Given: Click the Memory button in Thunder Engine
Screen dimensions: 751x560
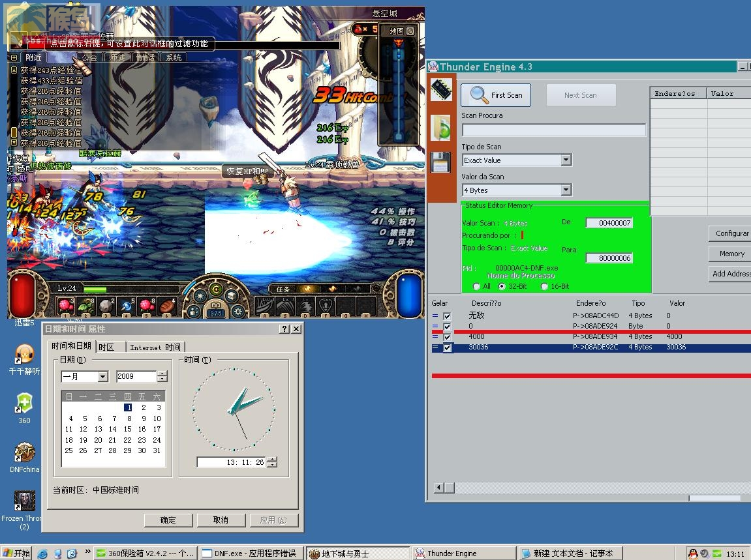Looking at the screenshot, I should click(730, 254).
